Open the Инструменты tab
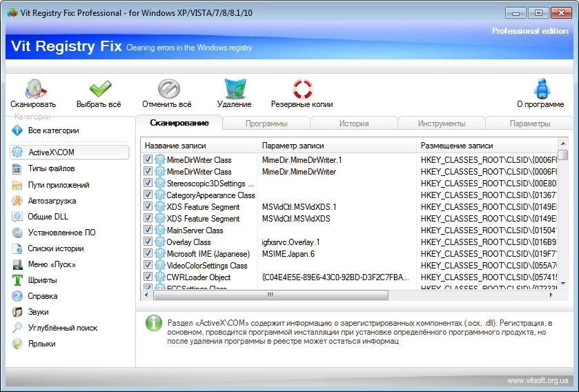579x392 pixels. (x=441, y=124)
